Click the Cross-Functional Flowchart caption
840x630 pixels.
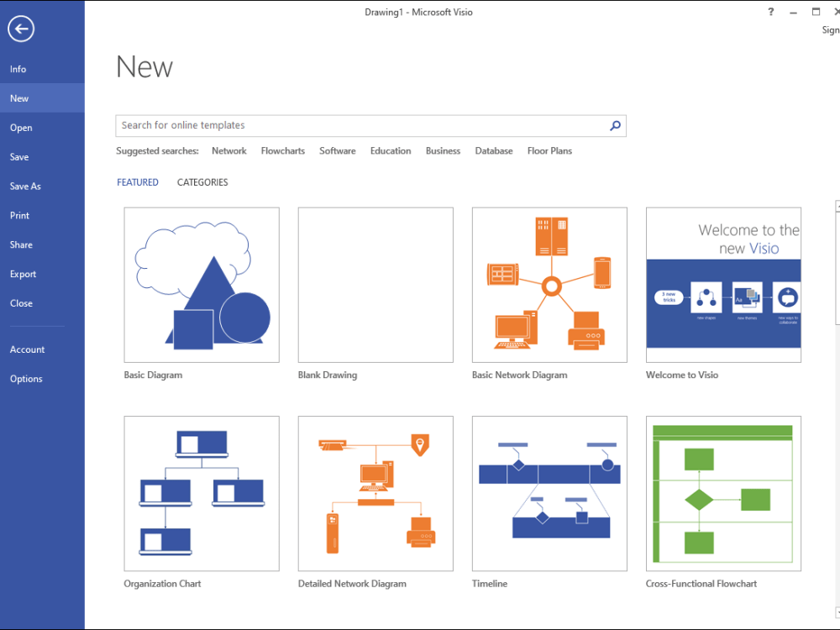tap(701, 584)
